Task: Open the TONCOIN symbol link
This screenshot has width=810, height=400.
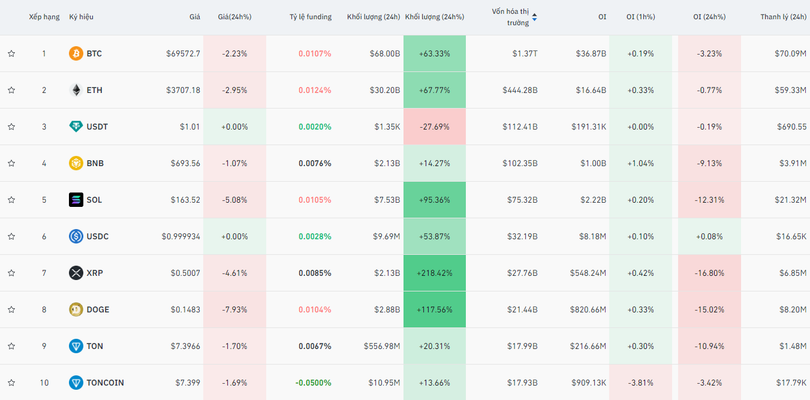Action: pyautogui.click(x=105, y=383)
